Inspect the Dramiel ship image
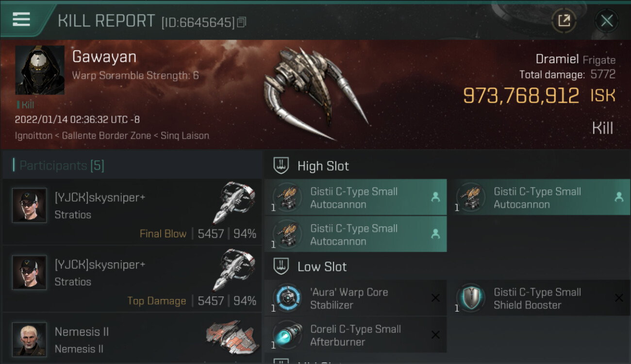The image size is (631, 364). (315, 92)
